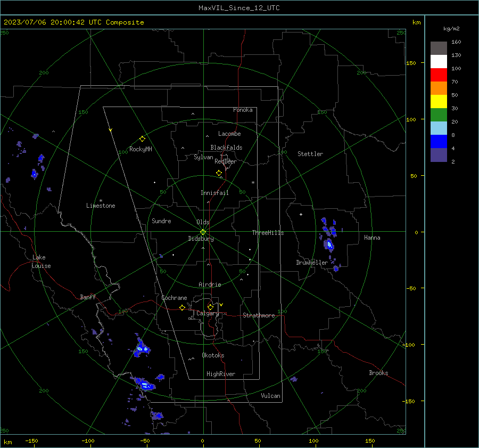Click the RockyMH label
Screen dimensions: 479x448
(x=141, y=149)
